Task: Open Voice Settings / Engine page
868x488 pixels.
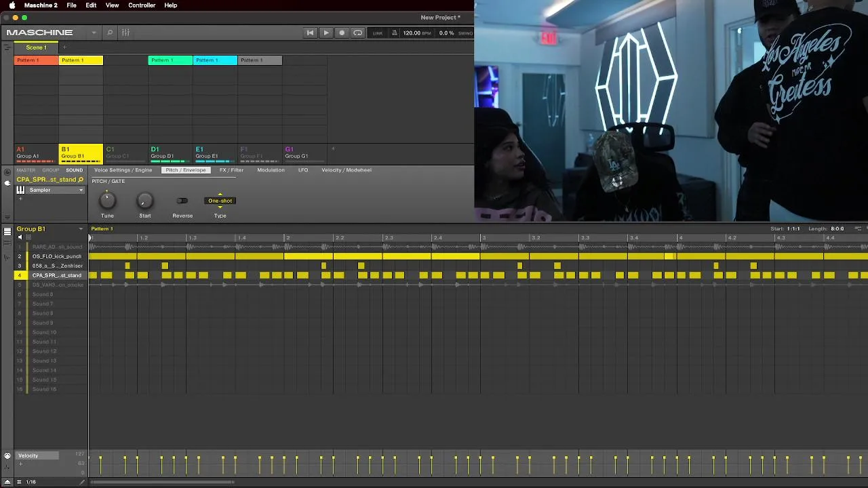Action: (123, 170)
